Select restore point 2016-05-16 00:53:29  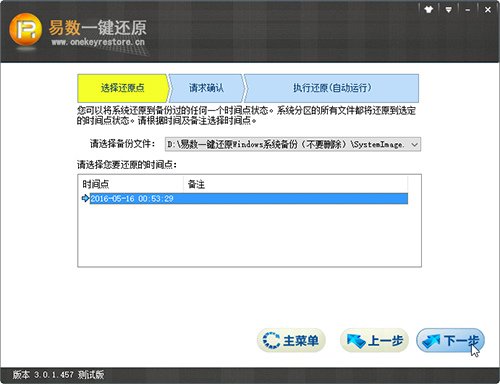click(x=249, y=199)
